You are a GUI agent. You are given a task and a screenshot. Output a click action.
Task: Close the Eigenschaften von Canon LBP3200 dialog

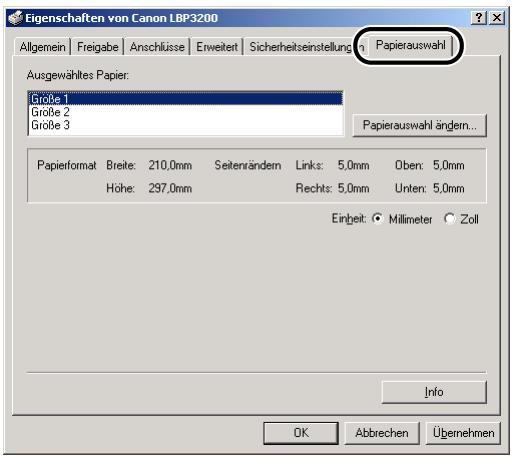[497, 18]
